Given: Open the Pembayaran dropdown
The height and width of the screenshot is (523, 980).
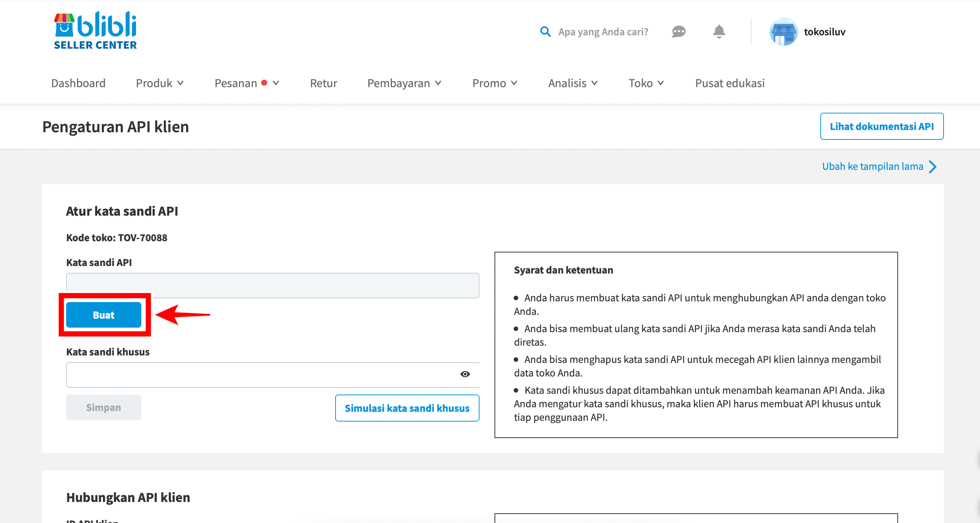Looking at the screenshot, I should (x=404, y=83).
